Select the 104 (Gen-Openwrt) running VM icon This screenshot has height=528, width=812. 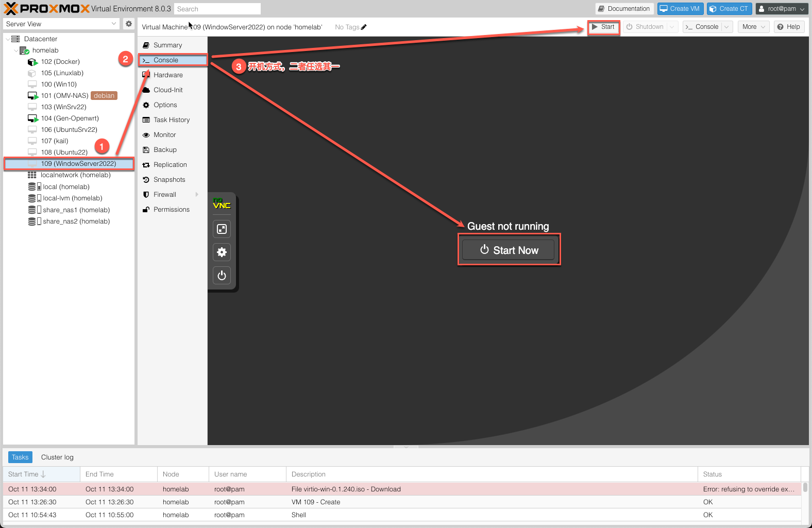coord(32,118)
